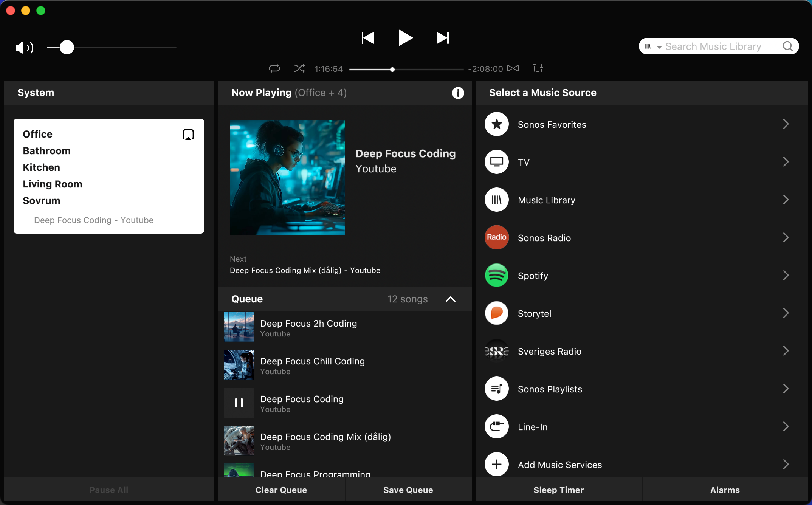Click the Now Playing album artwork
The height and width of the screenshot is (505, 812).
[x=287, y=178]
